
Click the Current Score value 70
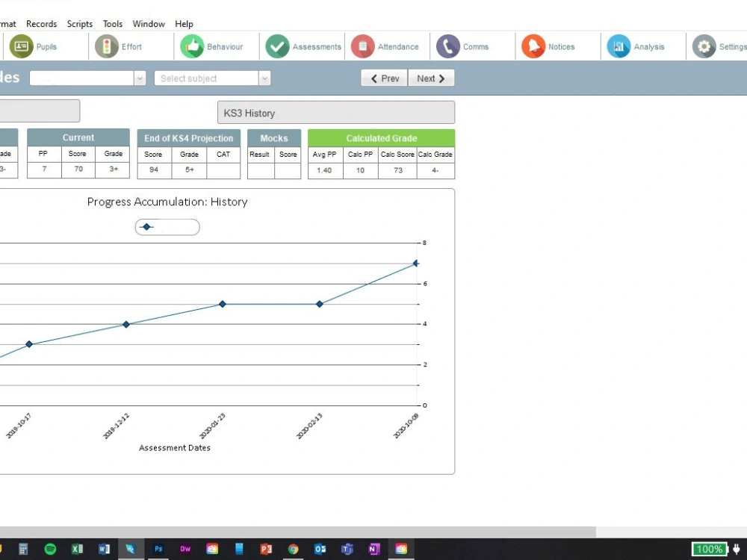[78, 169]
